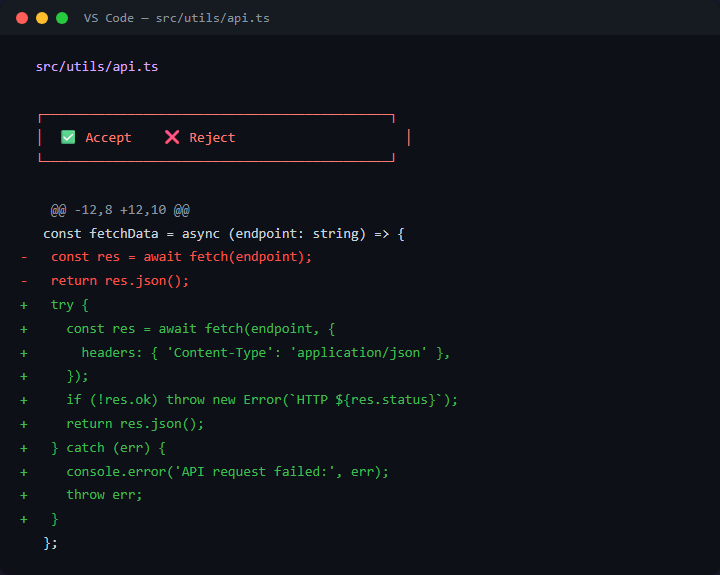Screen dimensions: 720x575
Task: Accept the proposed diff changes
Action: (96, 137)
